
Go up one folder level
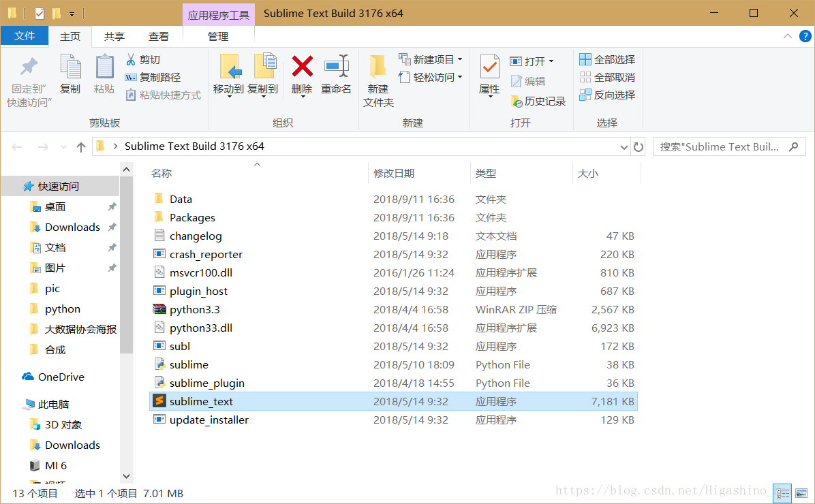[x=80, y=147]
